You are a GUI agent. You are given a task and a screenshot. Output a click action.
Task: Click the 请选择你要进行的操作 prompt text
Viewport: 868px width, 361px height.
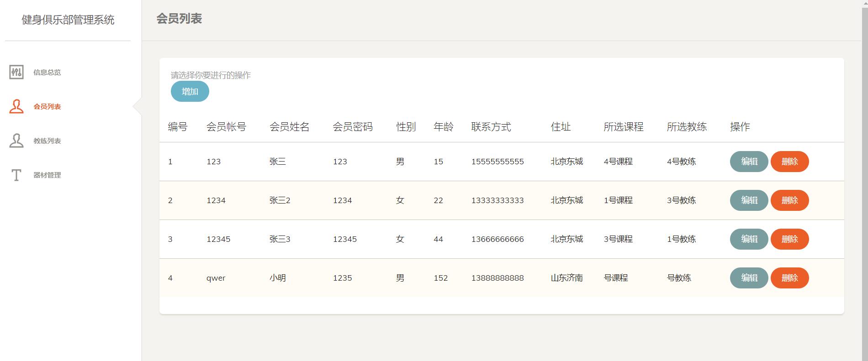click(211, 75)
